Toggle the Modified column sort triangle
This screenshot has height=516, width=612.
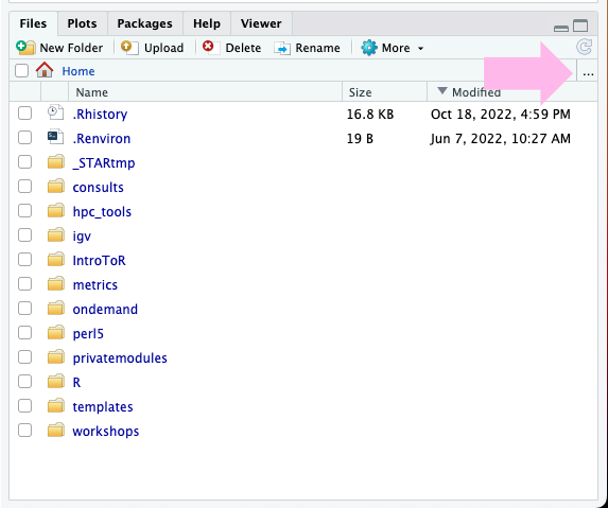tap(442, 91)
